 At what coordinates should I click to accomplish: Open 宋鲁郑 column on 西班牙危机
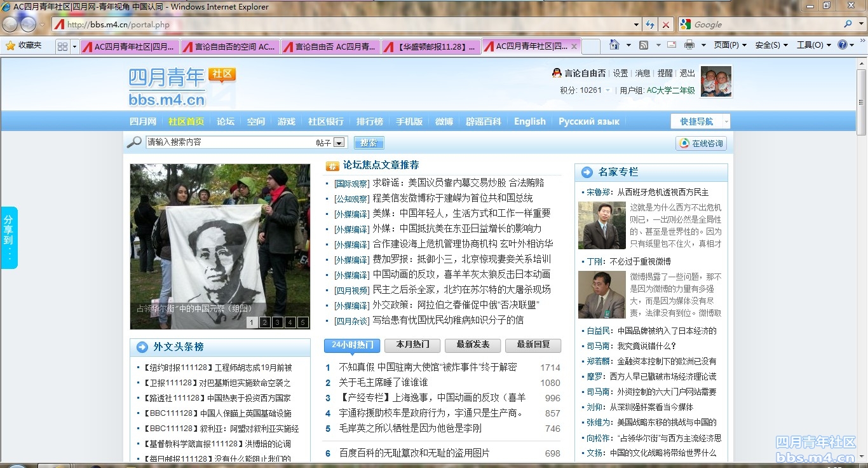[x=648, y=192]
